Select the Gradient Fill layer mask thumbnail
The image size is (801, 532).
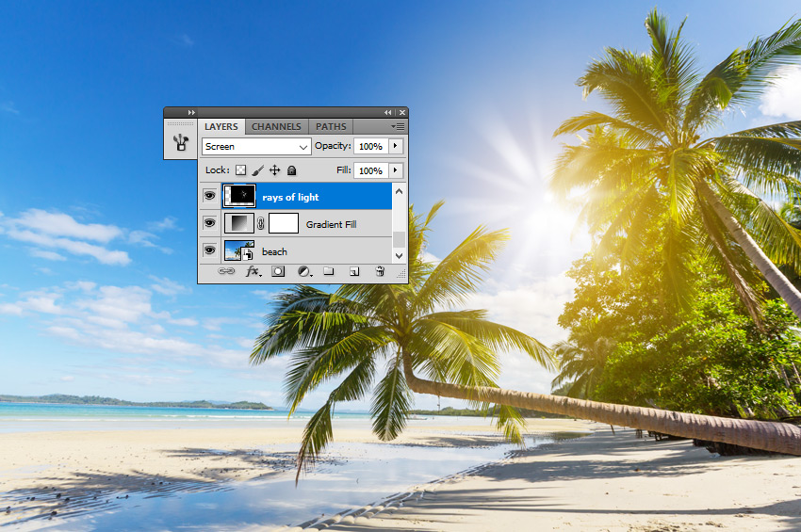point(284,224)
